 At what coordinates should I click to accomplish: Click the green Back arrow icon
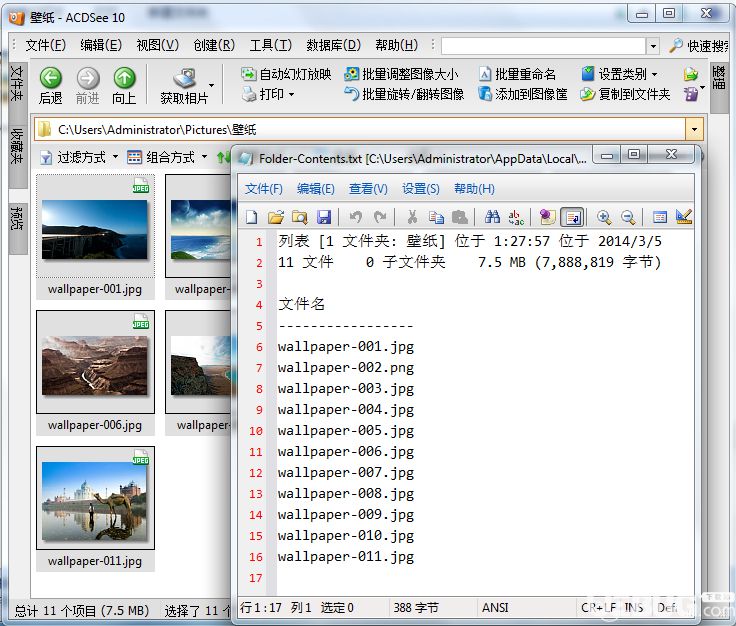[51, 77]
